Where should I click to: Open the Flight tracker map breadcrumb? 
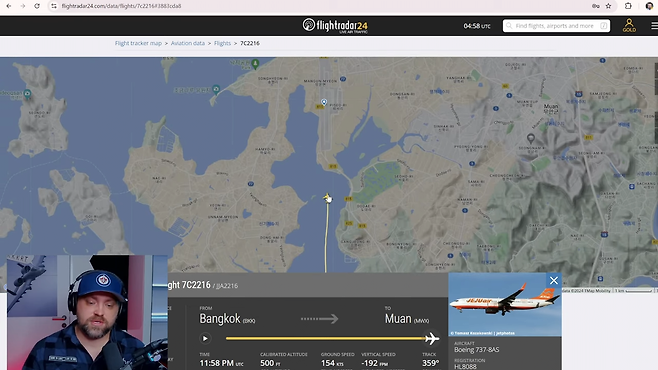pos(138,43)
